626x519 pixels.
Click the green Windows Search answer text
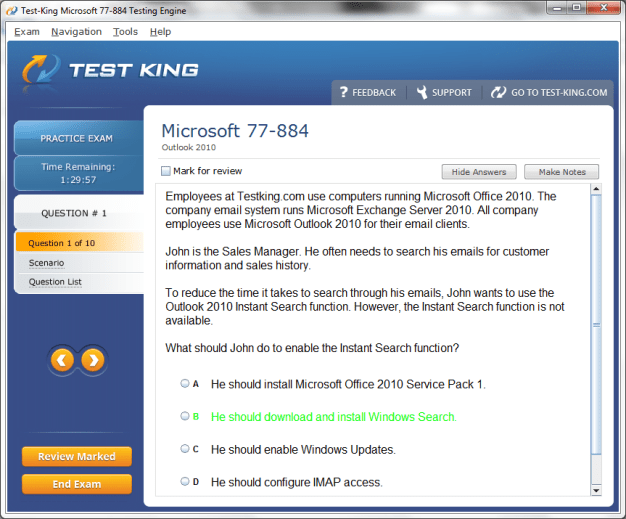(x=334, y=417)
